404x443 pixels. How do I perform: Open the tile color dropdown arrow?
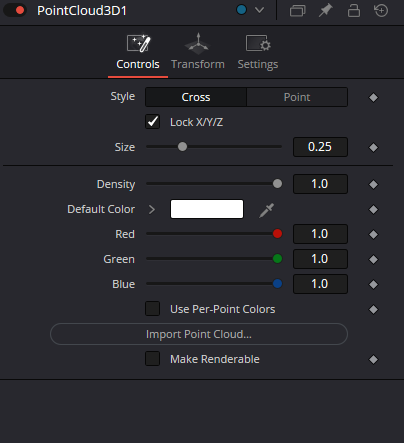[259, 10]
